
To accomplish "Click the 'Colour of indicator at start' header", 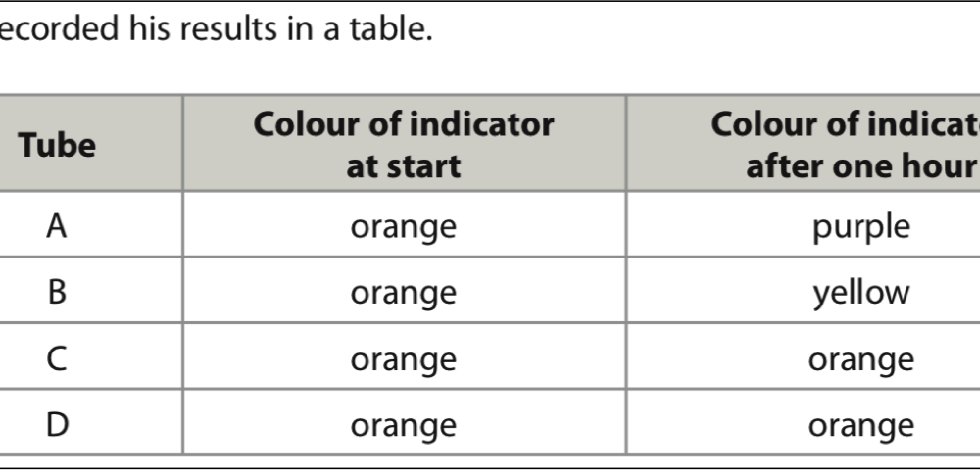I will coord(404,144).
